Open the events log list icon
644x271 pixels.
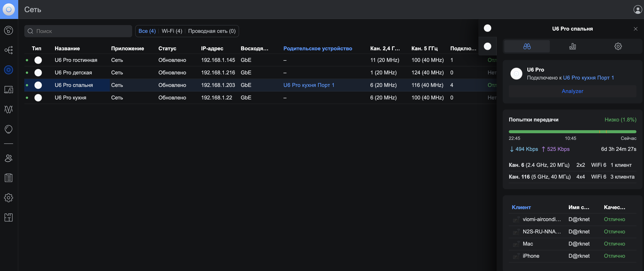pos(9,178)
